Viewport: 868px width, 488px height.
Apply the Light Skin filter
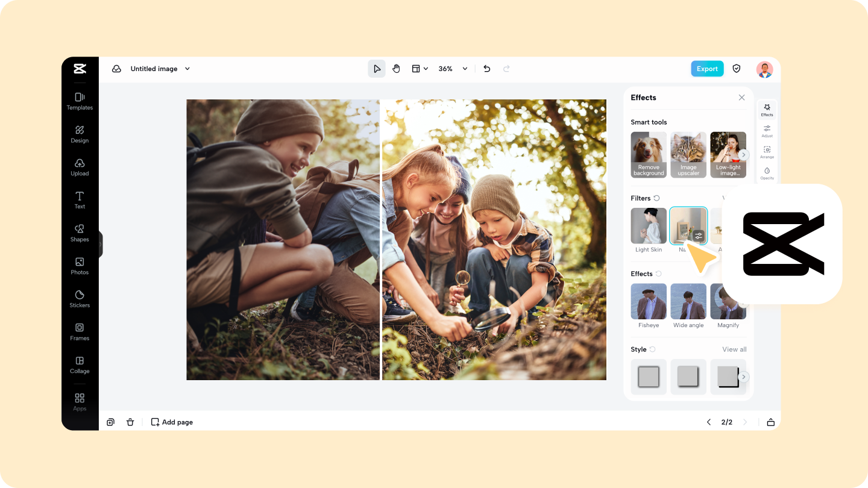point(649,230)
